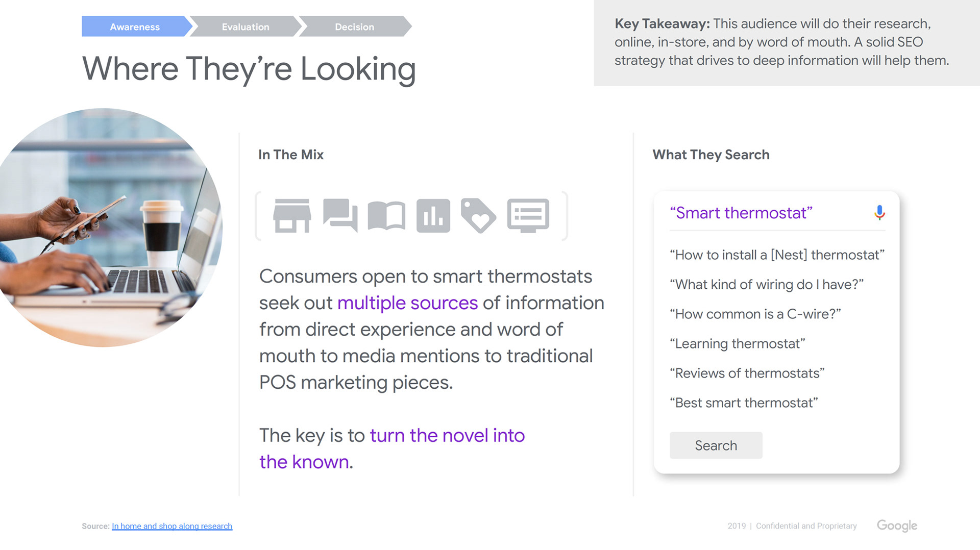Open the In home and shop along research link
Image resolution: width=980 pixels, height=550 pixels.
(172, 526)
